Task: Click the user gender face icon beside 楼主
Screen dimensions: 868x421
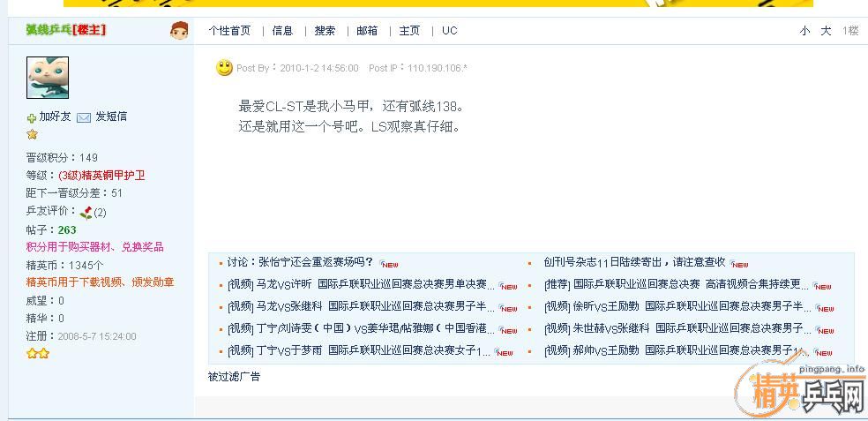Action: (x=179, y=31)
